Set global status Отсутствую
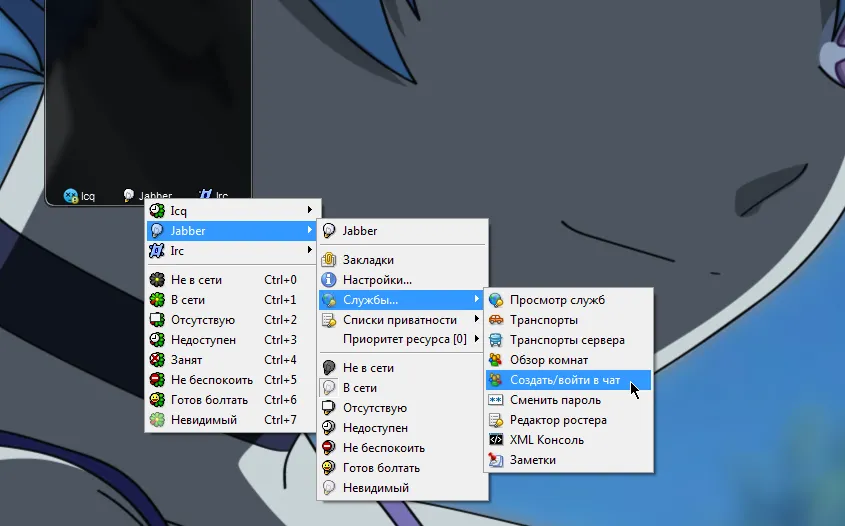The width and height of the screenshot is (845, 526). pyautogui.click(x=231, y=320)
